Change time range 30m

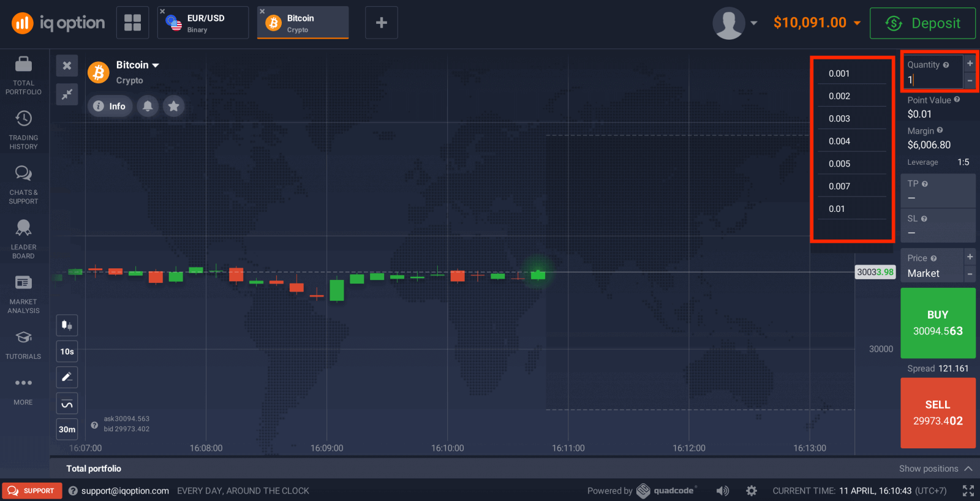tap(67, 429)
